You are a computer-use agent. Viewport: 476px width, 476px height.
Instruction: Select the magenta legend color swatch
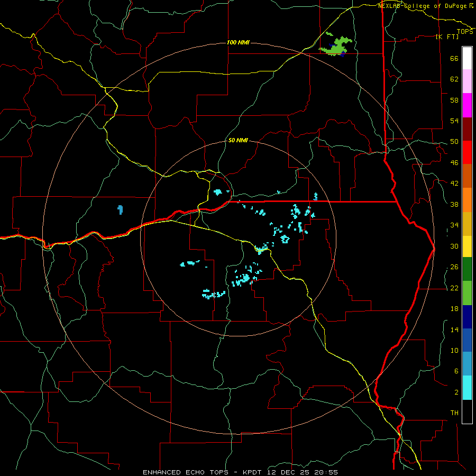(467, 105)
